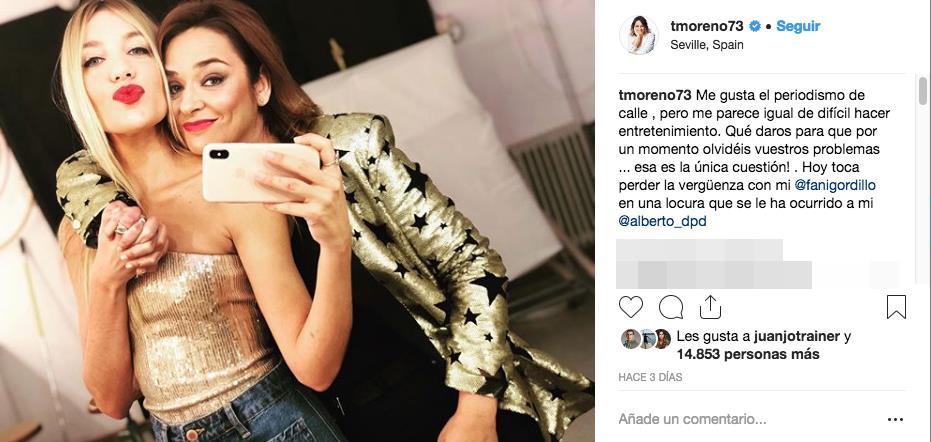Follow the account with the Seguir button
The image size is (931, 442).
click(798, 26)
